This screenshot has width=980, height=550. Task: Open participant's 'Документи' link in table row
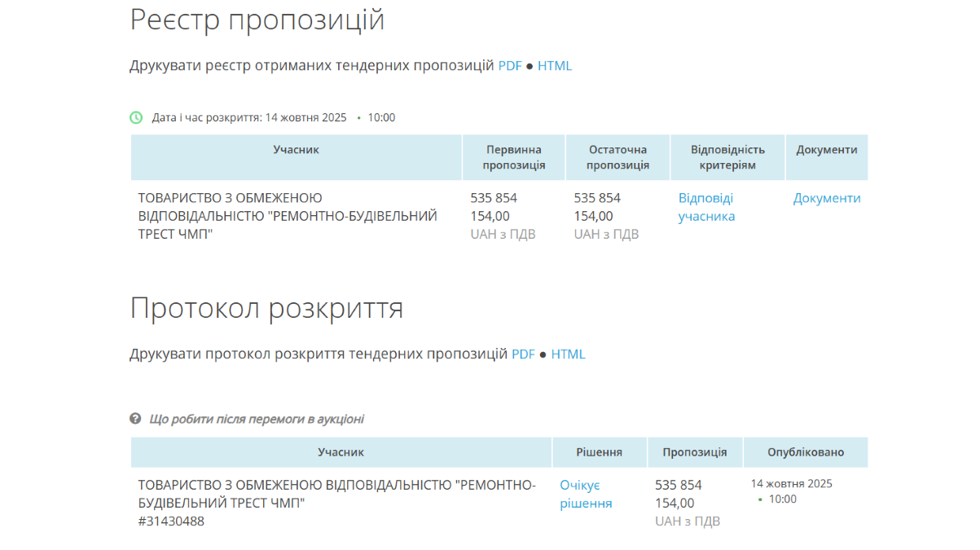point(827,198)
